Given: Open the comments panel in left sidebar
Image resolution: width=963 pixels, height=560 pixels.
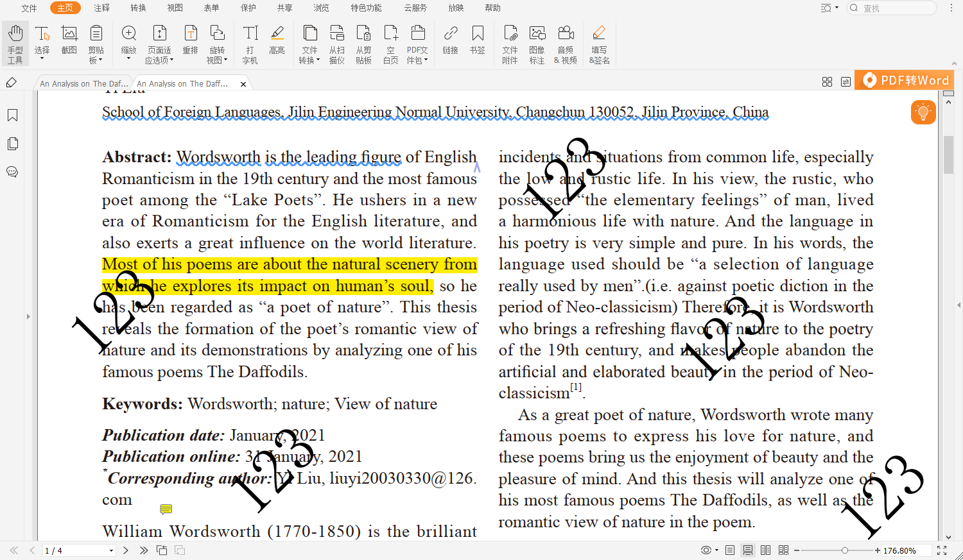Looking at the screenshot, I should (12, 172).
